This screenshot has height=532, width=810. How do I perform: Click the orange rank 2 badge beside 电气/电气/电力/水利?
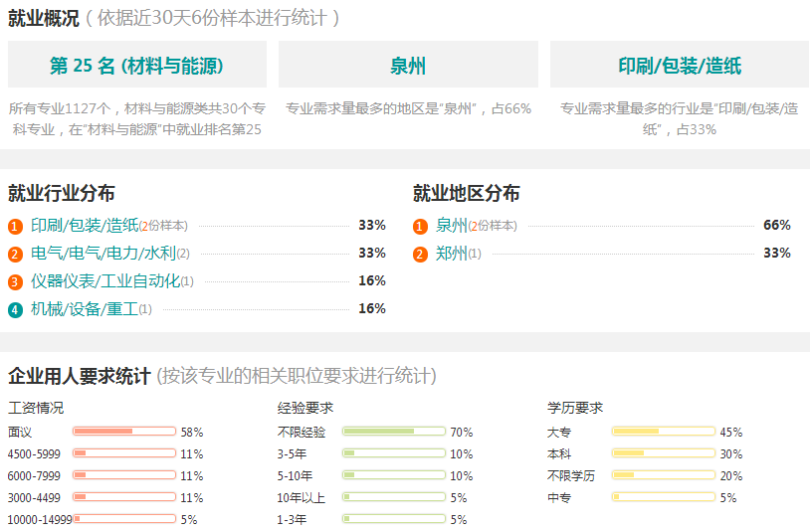click(15, 254)
